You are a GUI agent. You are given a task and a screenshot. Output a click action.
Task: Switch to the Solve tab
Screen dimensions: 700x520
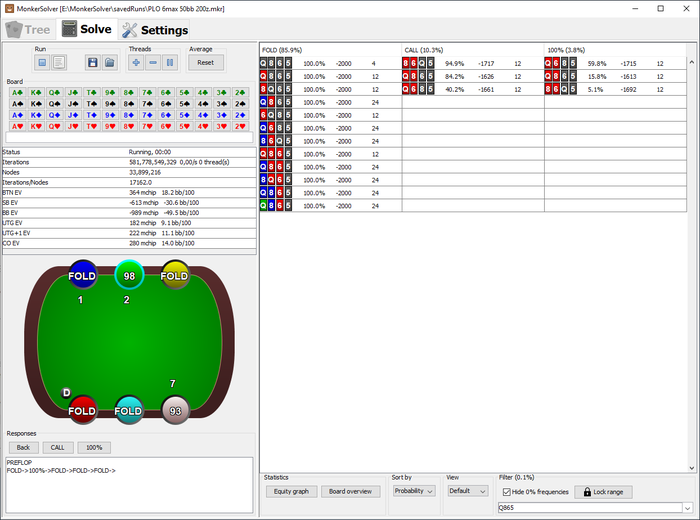(x=87, y=29)
